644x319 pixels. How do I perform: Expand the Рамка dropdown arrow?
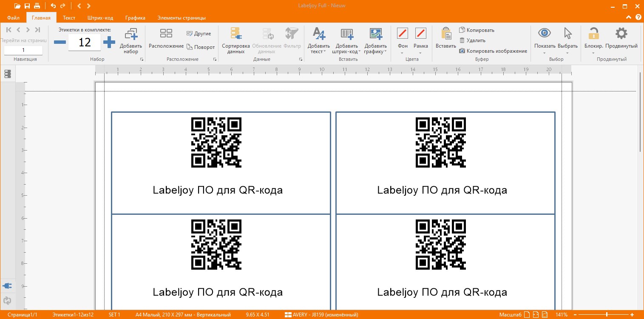click(x=421, y=53)
